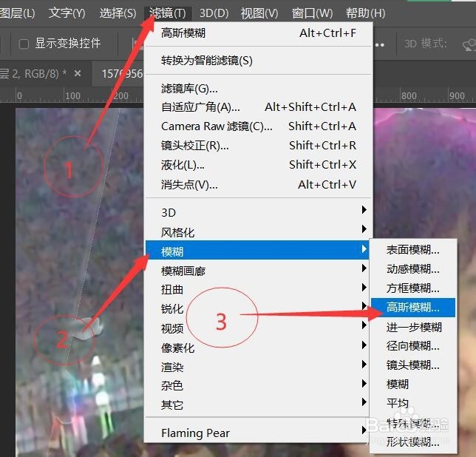Repeat last filter 高斯模糊 Alt+Ctrl+F
Screen dimensions: 476x457
(x=259, y=33)
